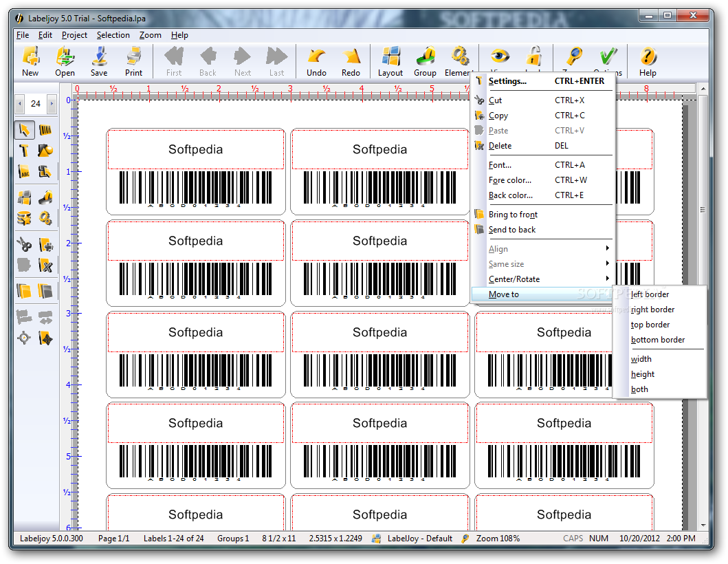Screen dimensions: 728x564
Task: Select top border in the Move to submenu
Action: 659,325
